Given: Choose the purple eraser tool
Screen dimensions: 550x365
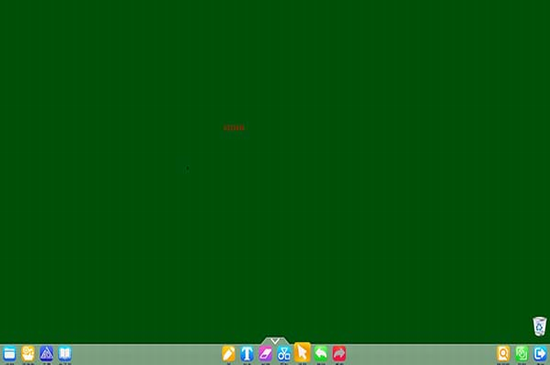Looking at the screenshot, I should point(266,353).
